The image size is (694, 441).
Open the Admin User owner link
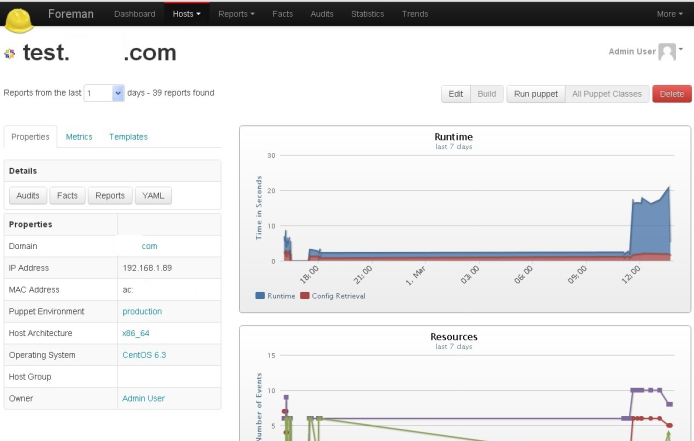143,398
